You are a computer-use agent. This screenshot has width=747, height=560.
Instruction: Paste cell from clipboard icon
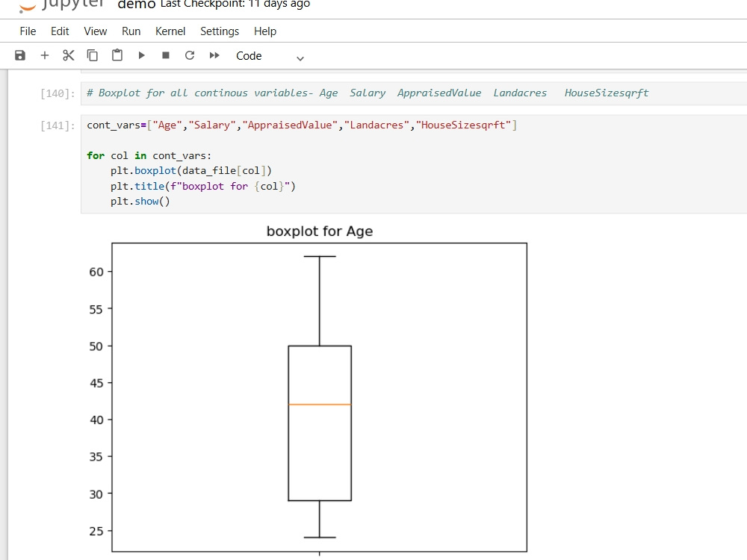point(117,55)
